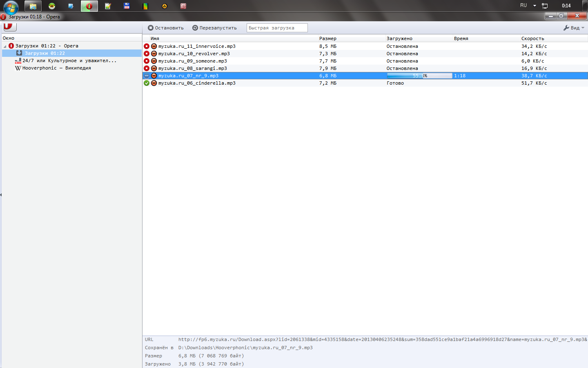Image resolution: width=588 pixels, height=368 pixels.
Task: Click the 51,7 КБ/с speed value
Action: 534,83
